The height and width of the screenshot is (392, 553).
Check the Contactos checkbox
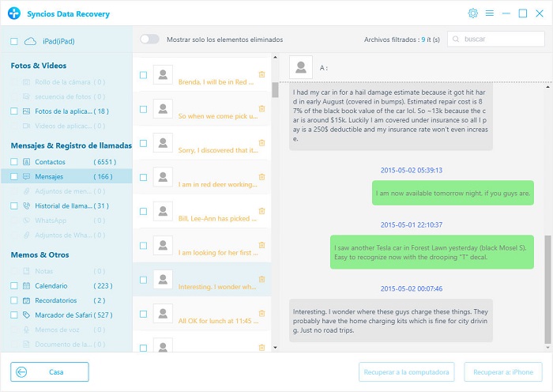[x=14, y=161]
